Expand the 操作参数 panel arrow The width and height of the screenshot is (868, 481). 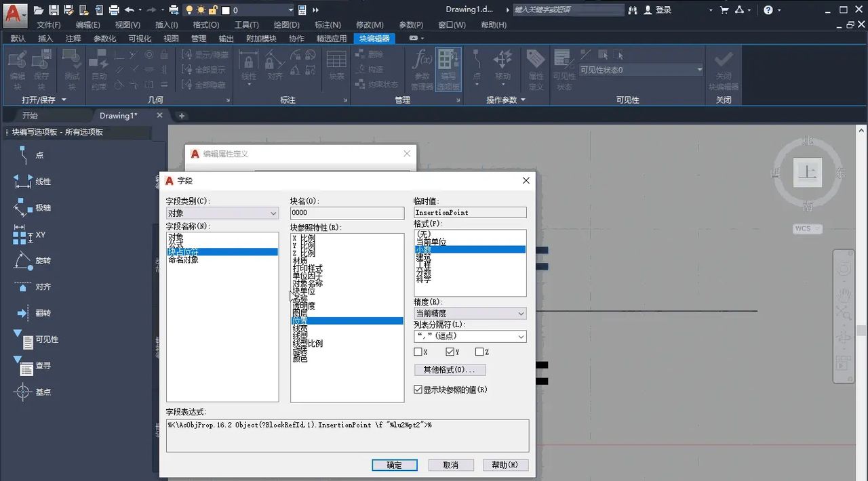pyautogui.click(x=523, y=100)
